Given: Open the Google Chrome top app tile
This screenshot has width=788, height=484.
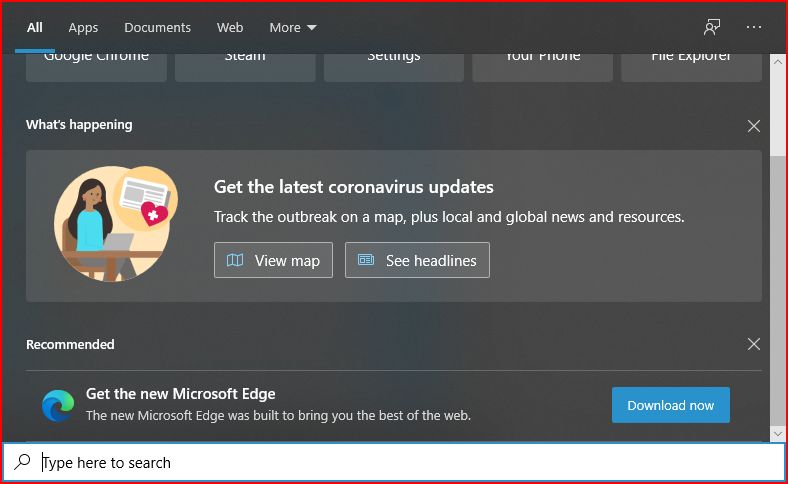Looking at the screenshot, I should coord(96,67).
